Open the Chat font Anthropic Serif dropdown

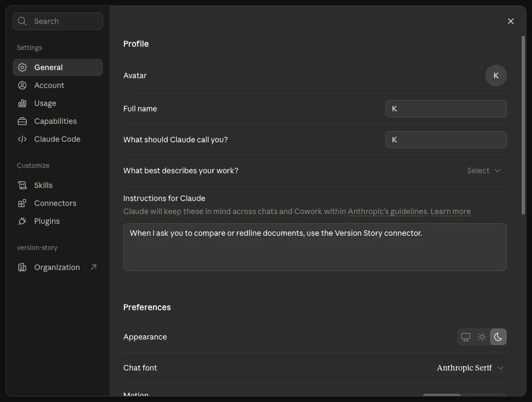pyautogui.click(x=470, y=368)
